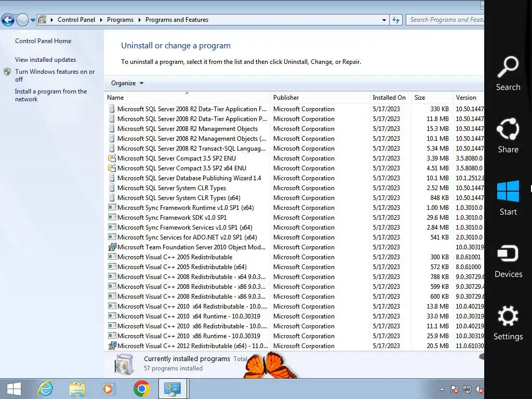Click icon of Visual C++ 2012 Redistributable (x64)
532x399 pixels.
(112, 345)
